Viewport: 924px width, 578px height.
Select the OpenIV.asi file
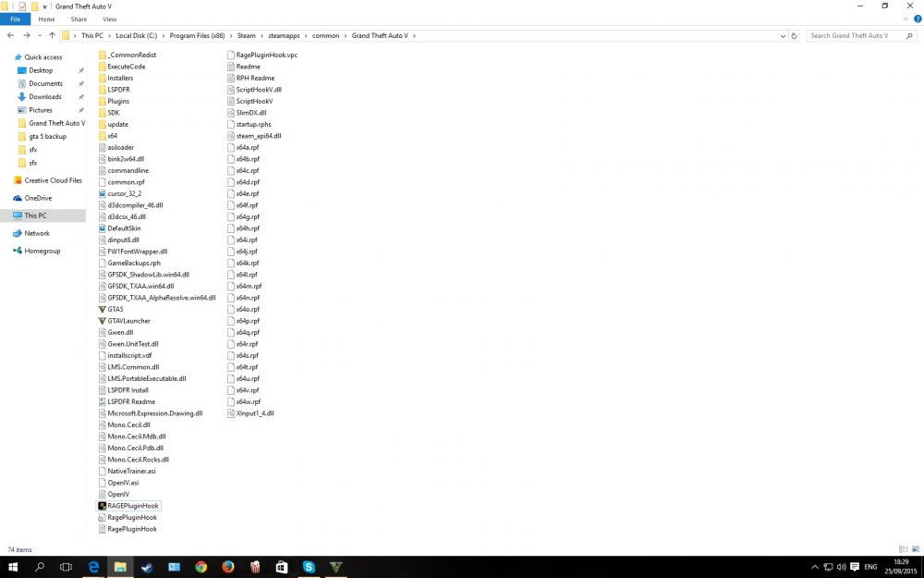tap(118, 483)
